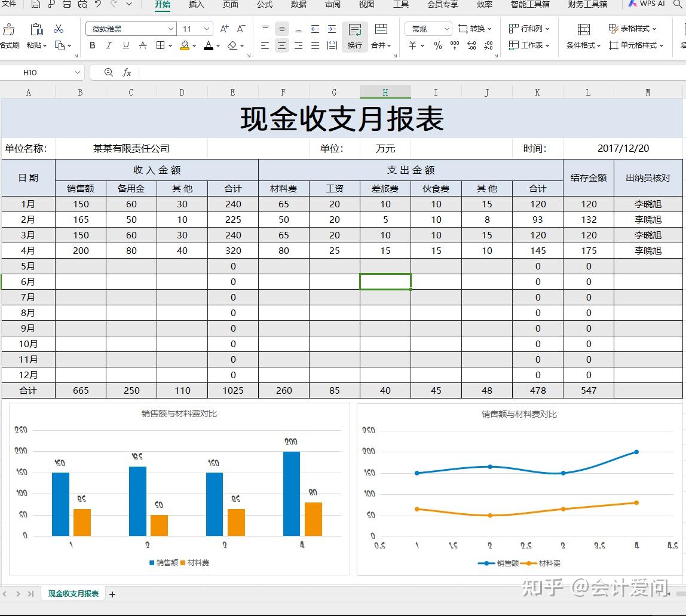Select the 现金收支月报表 sheet tab
The height and width of the screenshot is (616, 686).
[x=73, y=594]
